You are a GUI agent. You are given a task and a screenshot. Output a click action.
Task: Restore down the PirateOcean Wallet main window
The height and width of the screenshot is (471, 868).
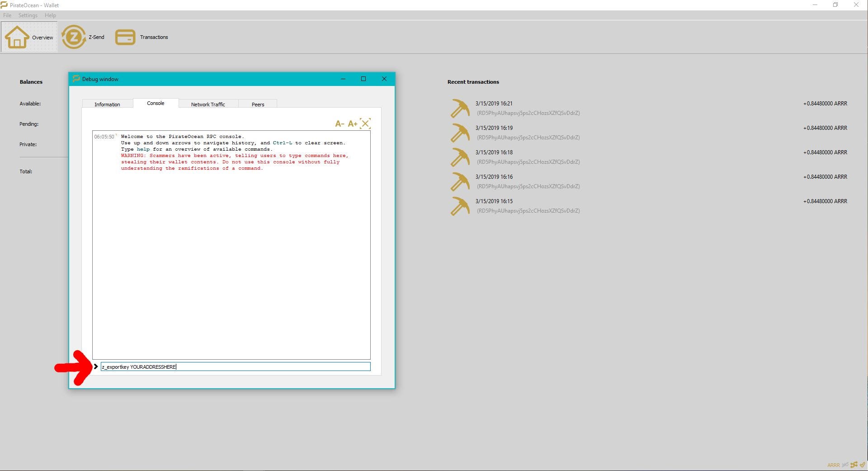click(x=835, y=5)
